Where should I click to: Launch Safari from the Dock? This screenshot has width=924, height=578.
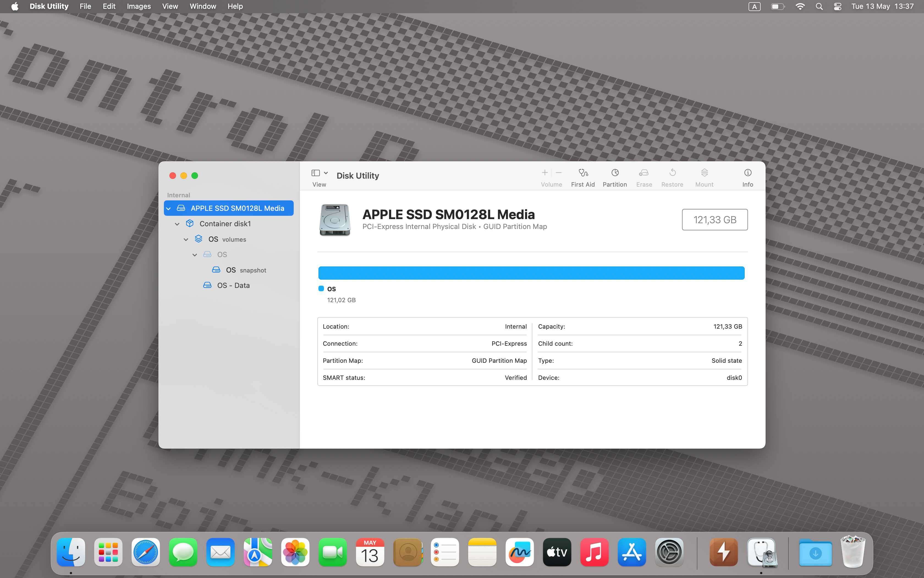click(x=146, y=552)
